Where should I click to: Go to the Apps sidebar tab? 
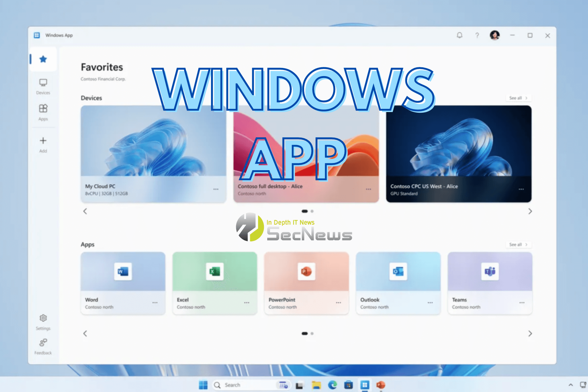[43, 112]
